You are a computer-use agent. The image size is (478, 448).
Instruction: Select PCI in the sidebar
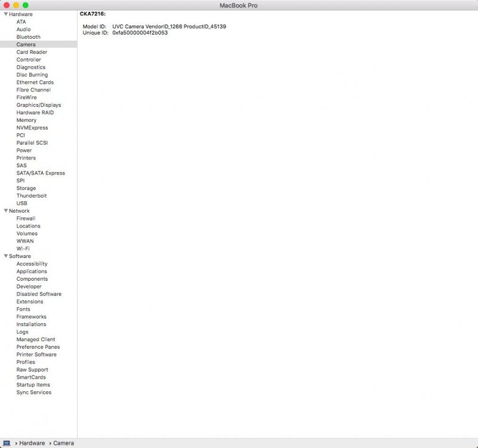(21, 135)
